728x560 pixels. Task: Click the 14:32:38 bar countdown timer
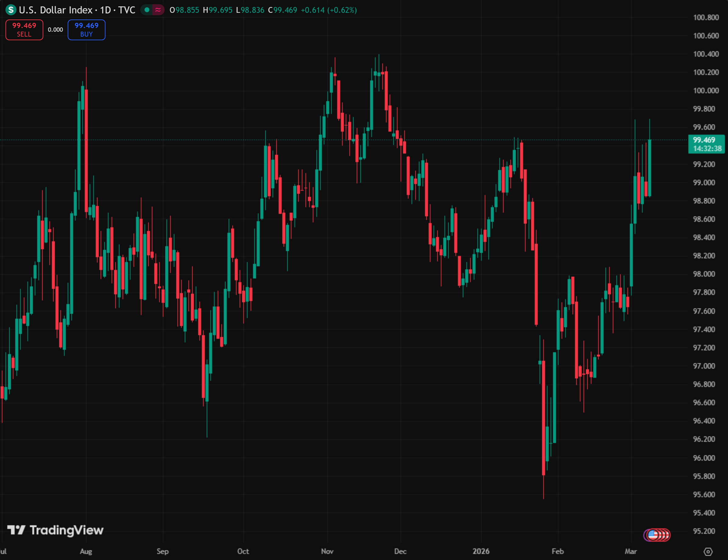(707, 149)
